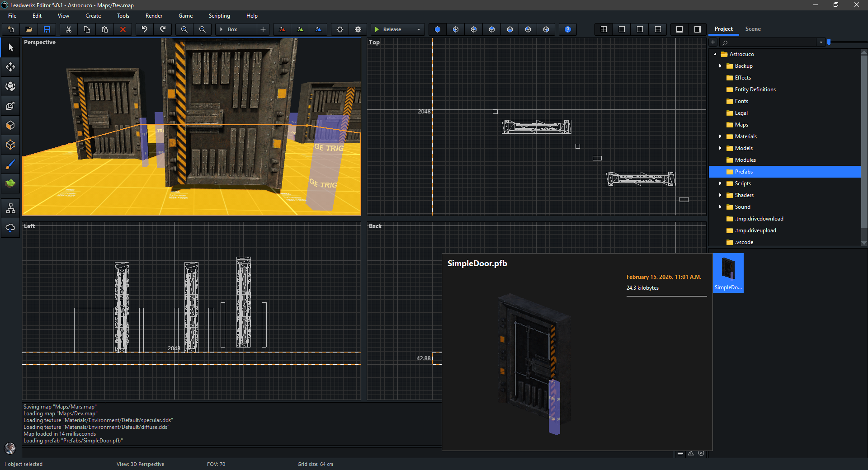
Task: Choose the paintbrush tool in left sidebar
Action: [10, 164]
